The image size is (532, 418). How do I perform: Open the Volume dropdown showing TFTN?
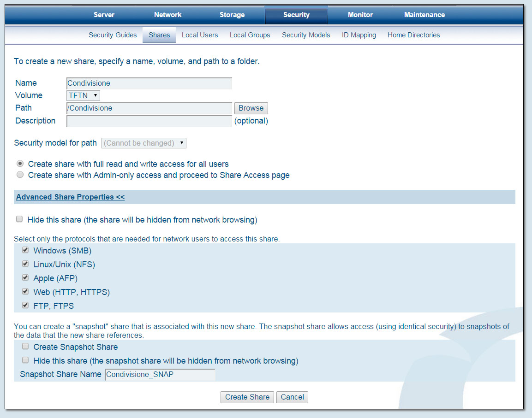pyautogui.click(x=83, y=95)
